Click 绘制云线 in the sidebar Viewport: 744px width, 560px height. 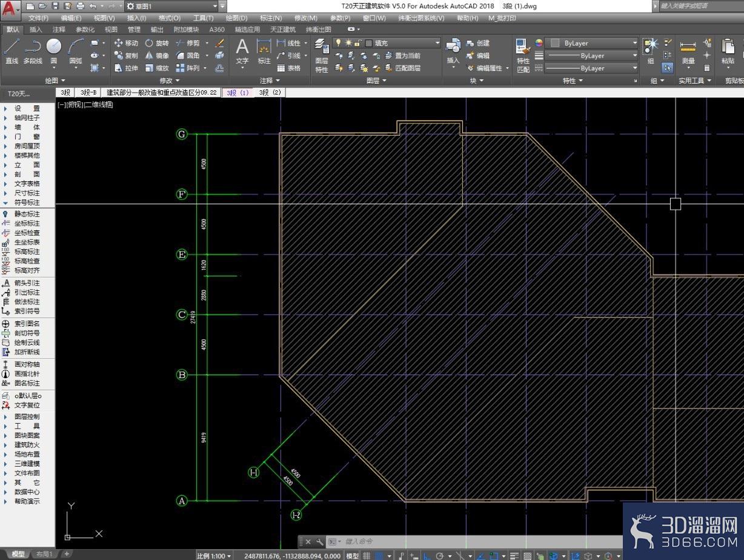[x=27, y=342]
